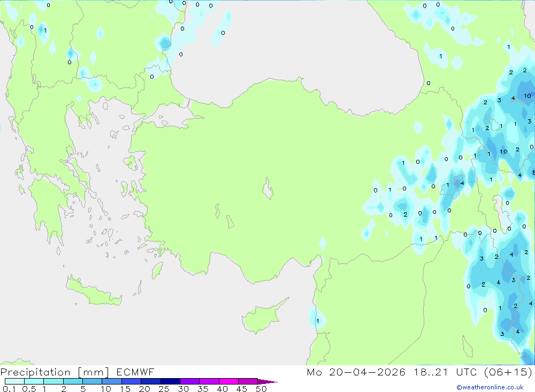Choose the 15–20 mm legend color swatch
This screenshot has width=535, height=392.
131,381
